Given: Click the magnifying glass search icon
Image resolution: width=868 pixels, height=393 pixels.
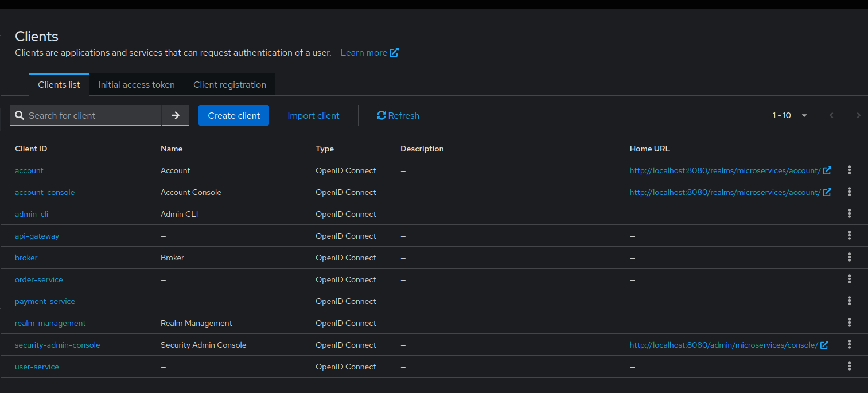Looking at the screenshot, I should (x=20, y=115).
